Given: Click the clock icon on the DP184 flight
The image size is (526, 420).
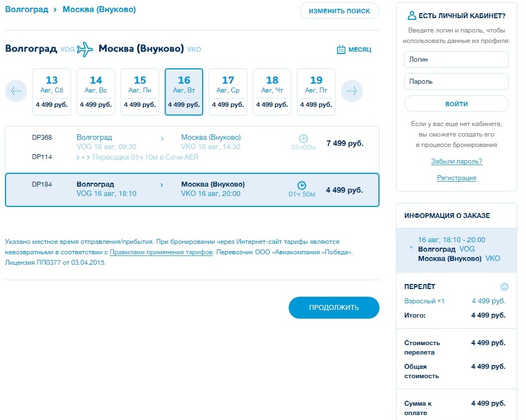Looking at the screenshot, I should coord(302,186).
